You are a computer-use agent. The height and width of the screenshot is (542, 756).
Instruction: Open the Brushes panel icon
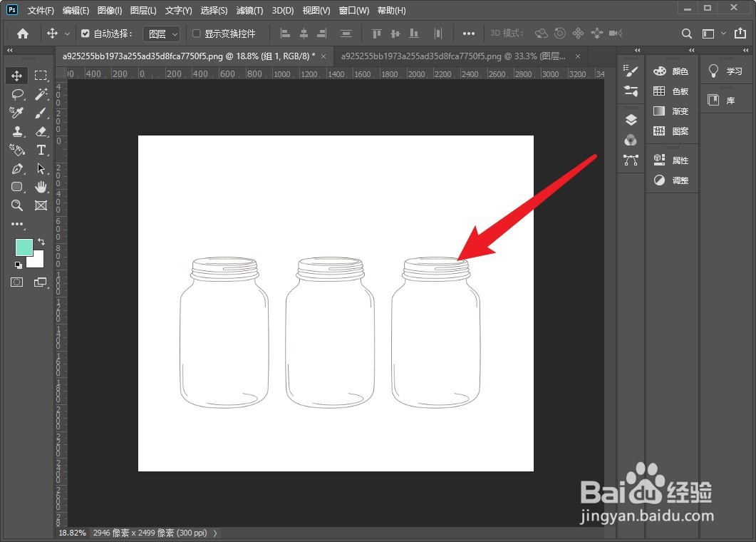(x=631, y=71)
